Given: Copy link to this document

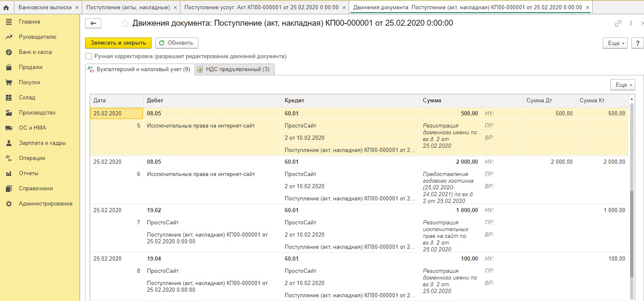Looking at the screenshot, I should coord(618,24).
